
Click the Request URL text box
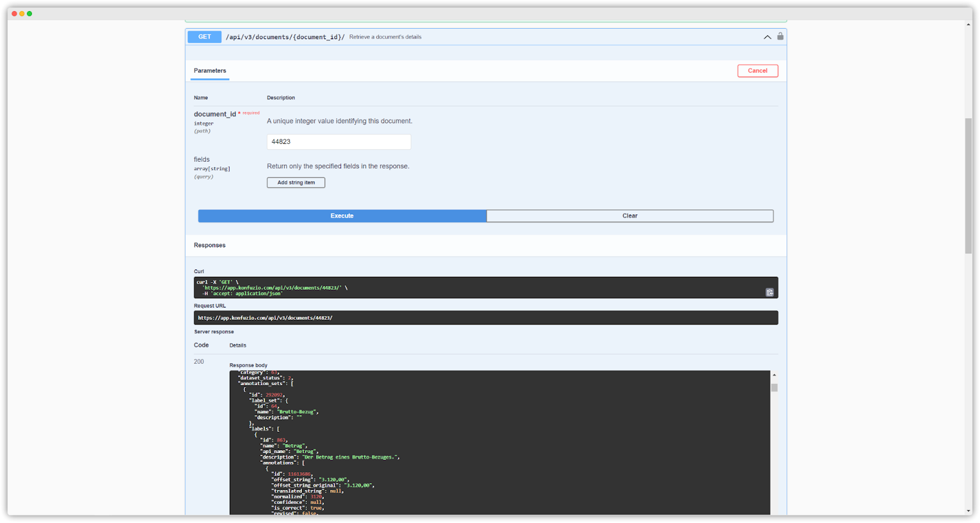486,318
